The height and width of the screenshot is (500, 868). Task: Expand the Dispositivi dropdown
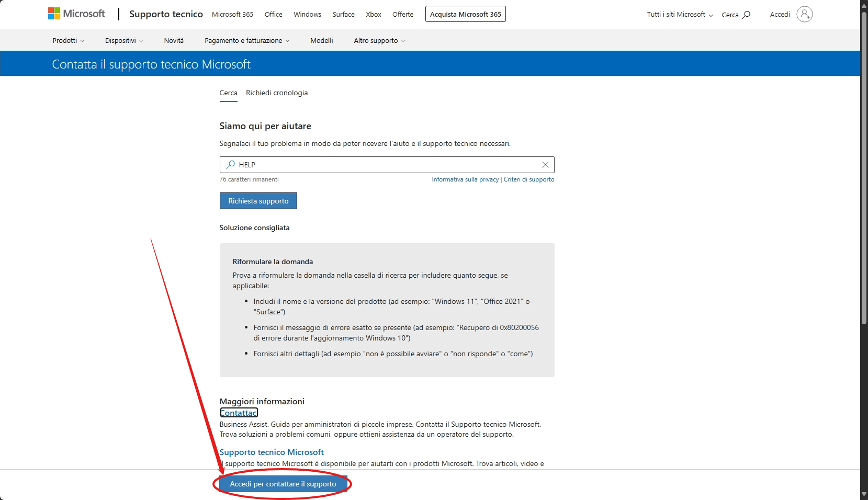[x=124, y=40]
